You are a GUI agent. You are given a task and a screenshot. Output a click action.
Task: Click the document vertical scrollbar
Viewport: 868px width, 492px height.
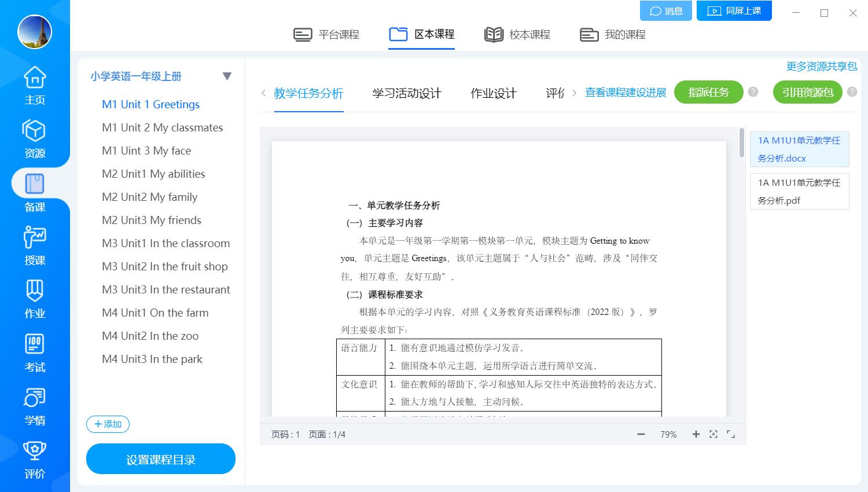click(x=742, y=144)
